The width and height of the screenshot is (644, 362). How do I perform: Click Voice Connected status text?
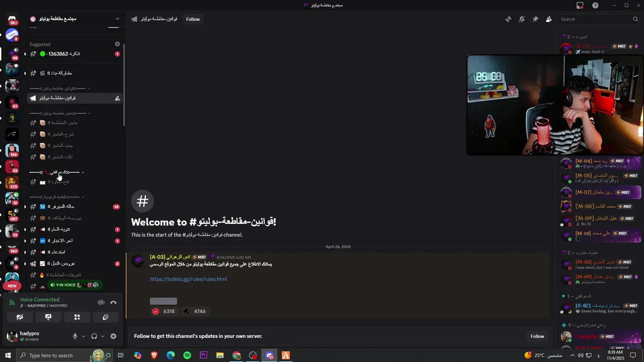click(x=40, y=300)
